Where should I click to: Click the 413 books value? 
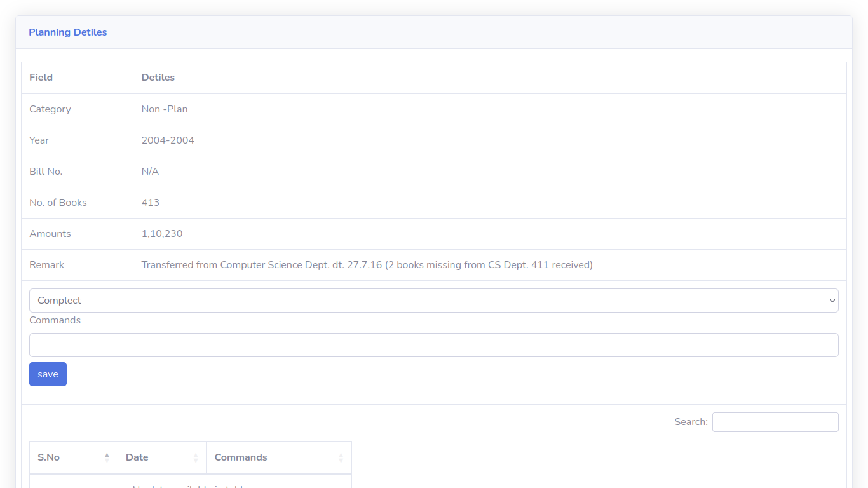pos(151,203)
